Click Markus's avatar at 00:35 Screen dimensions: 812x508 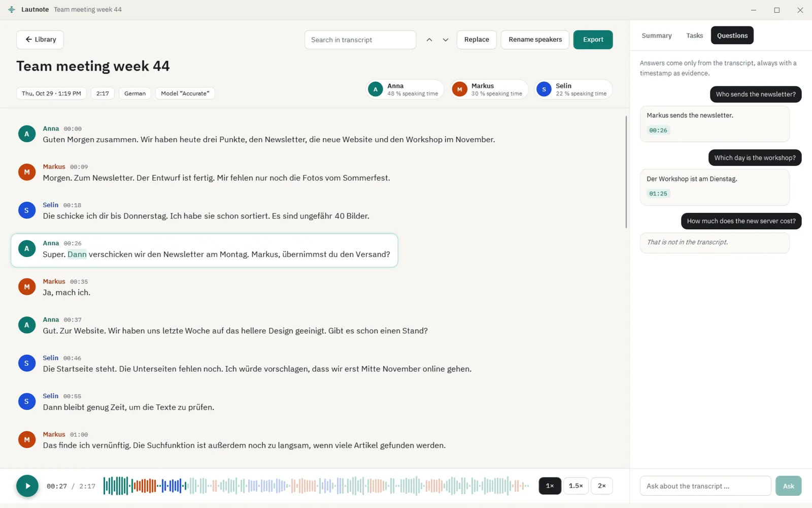point(27,287)
